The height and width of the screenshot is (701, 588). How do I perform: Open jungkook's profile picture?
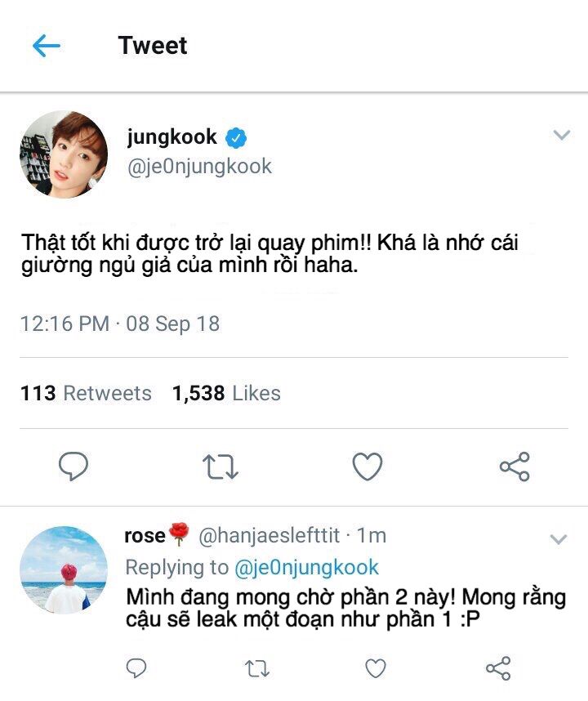coord(63,154)
